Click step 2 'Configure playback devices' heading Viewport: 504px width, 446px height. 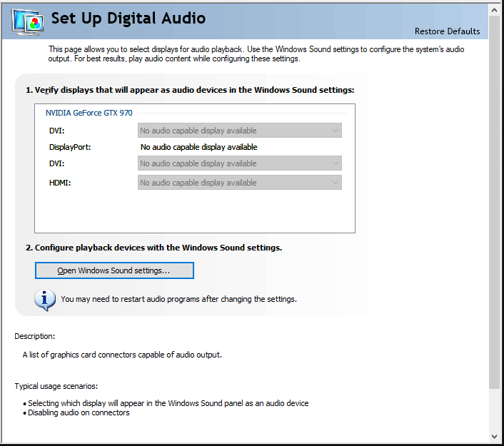(x=154, y=248)
